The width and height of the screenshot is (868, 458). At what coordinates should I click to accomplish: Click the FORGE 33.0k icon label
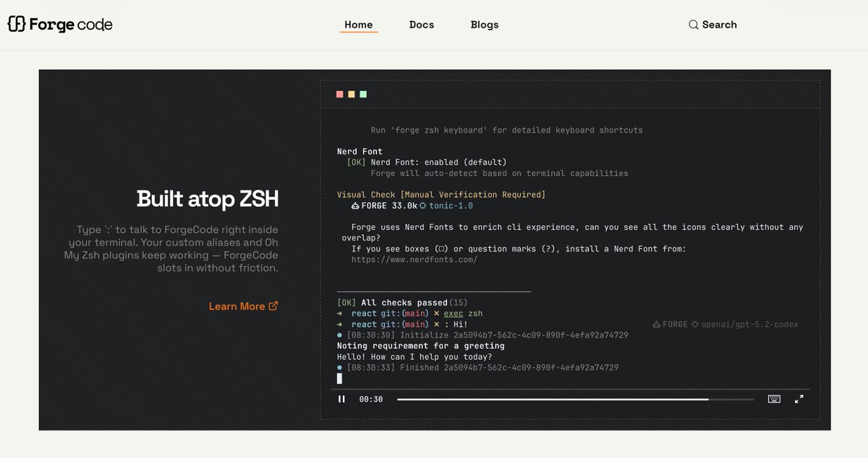click(384, 205)
